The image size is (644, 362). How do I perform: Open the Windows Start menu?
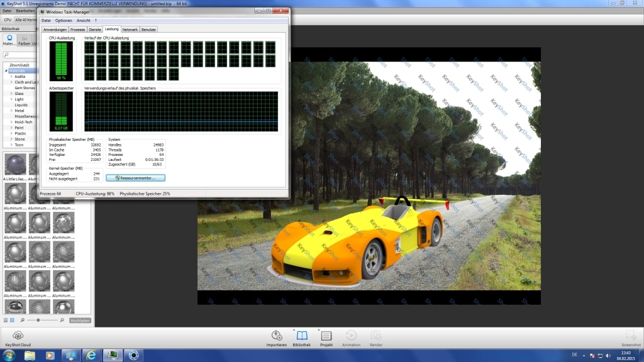click(x=9, y=355)
